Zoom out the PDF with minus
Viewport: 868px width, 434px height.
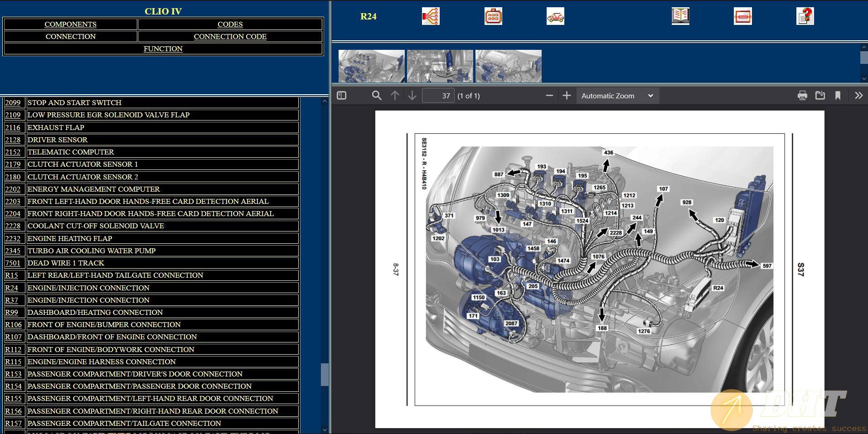pos(549,96)
